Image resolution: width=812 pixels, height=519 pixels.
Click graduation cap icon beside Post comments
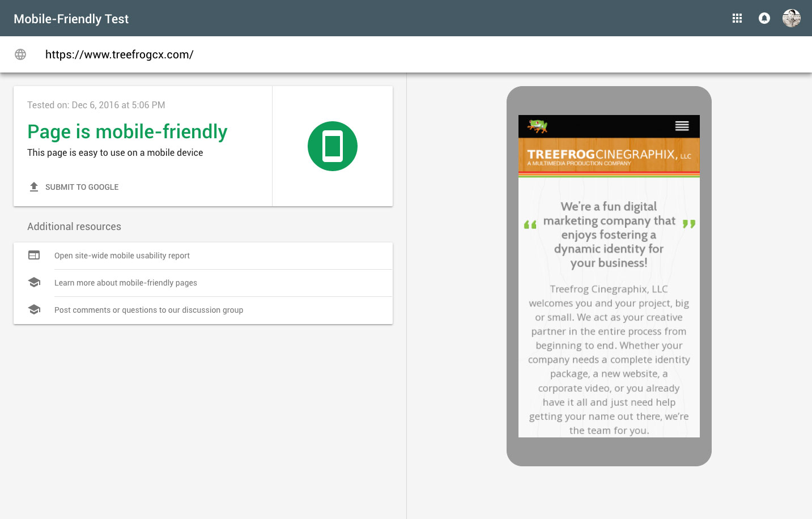34,309
